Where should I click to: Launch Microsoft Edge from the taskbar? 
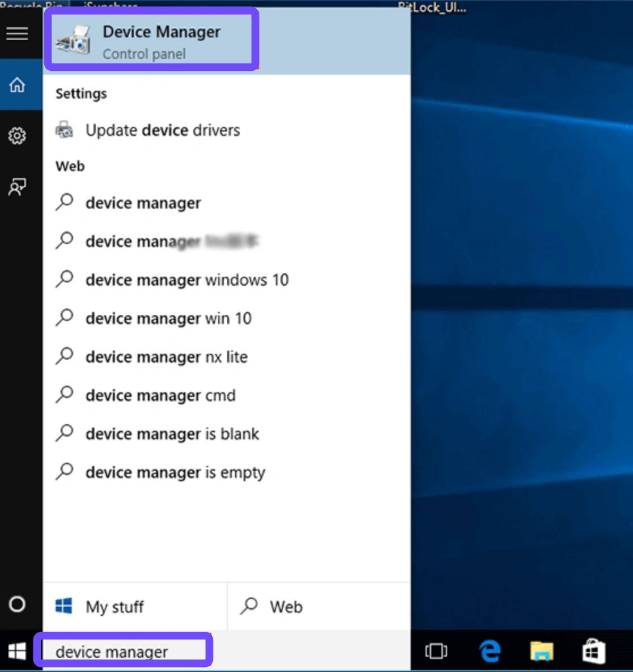(490, 651)
